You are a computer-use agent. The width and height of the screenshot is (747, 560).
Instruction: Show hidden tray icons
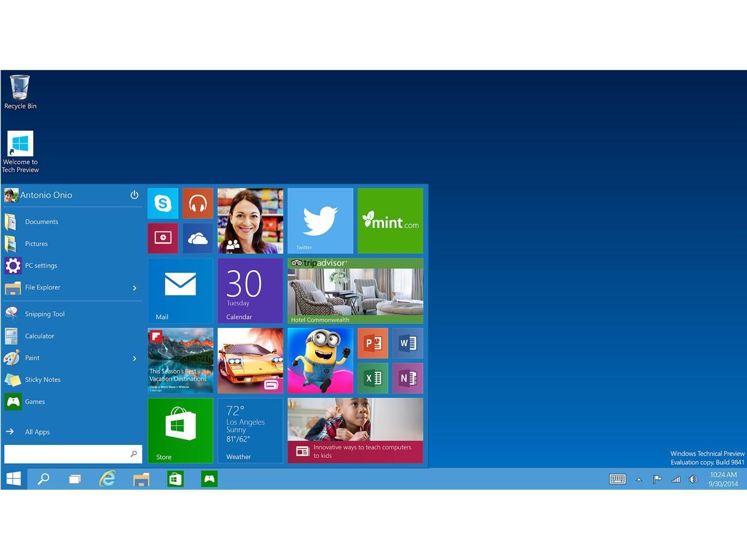click(x=638, y=479)
